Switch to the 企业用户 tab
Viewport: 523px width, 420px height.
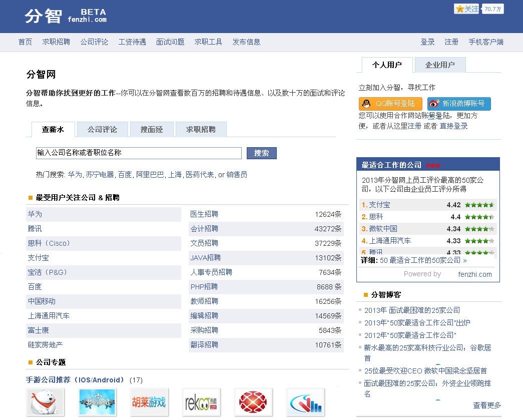pos(439,65)
